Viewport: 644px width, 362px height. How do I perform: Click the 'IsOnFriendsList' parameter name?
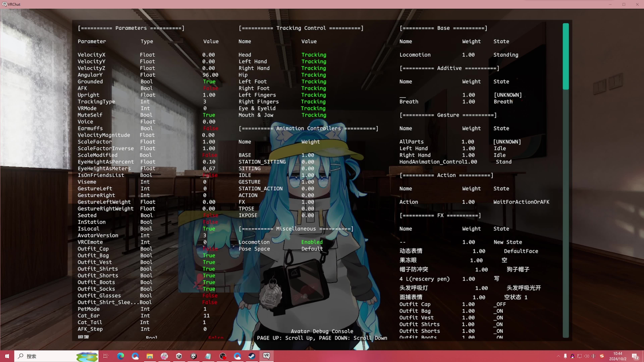point(101,175)
